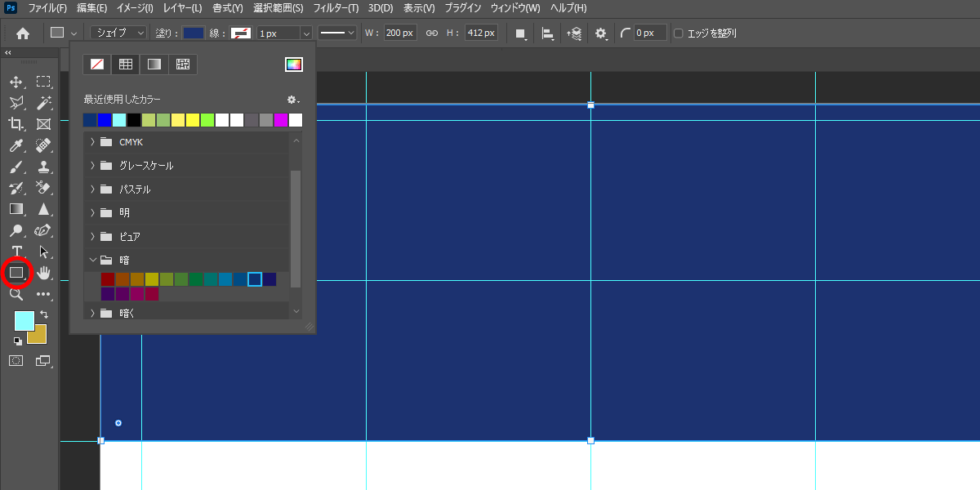This screenshot has width=980, height=490.
Task: Select the Spot Healing Brush tool
Action: (43, 145)
